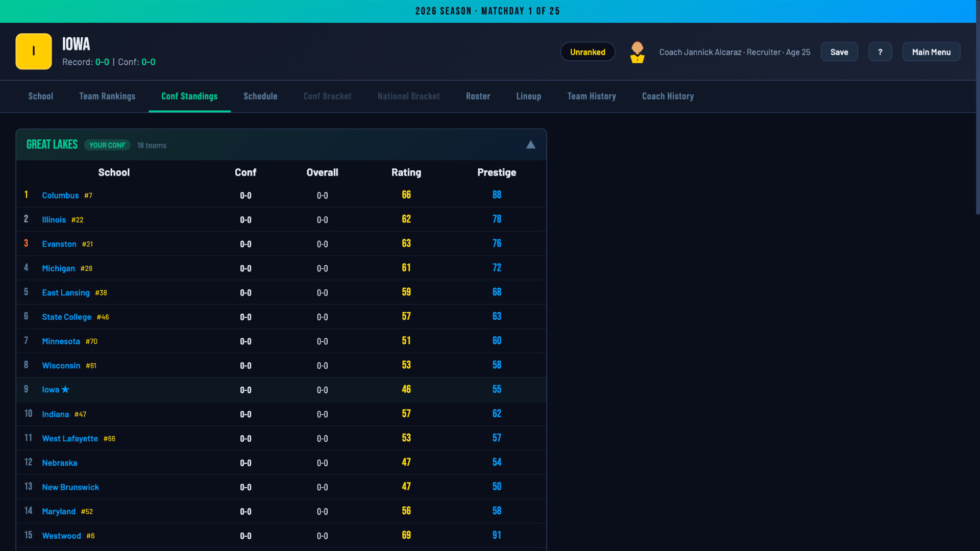Save the game
The width and height of the screenshot is (980, 551).
click(x=839, y=52)
